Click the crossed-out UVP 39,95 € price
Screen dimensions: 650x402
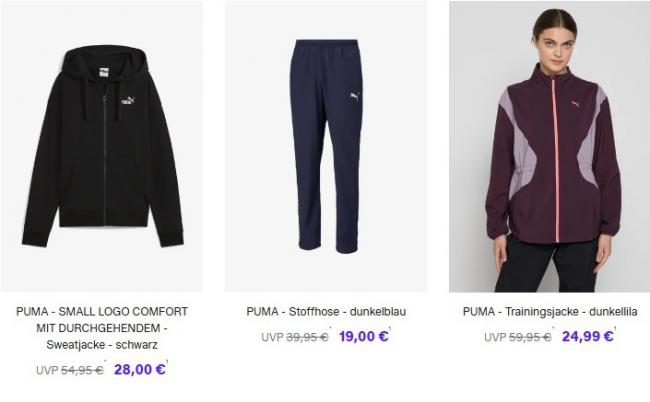pos(295,337)
